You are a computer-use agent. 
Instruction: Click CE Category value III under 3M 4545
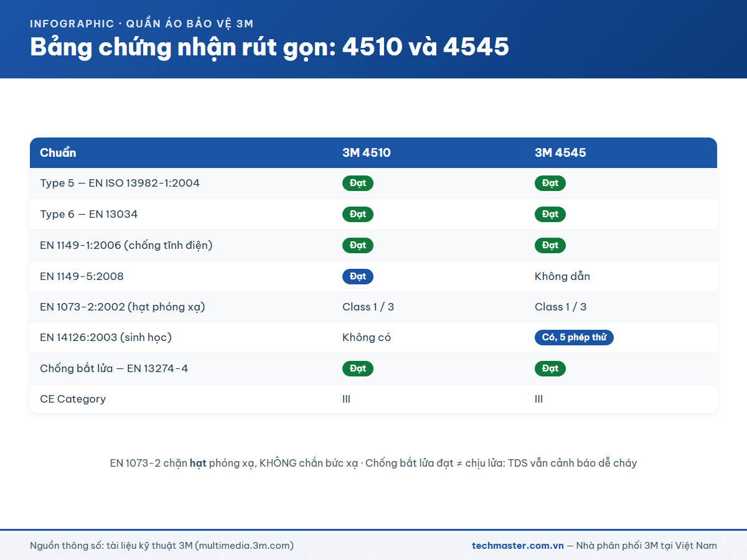(x=538, y=399)
